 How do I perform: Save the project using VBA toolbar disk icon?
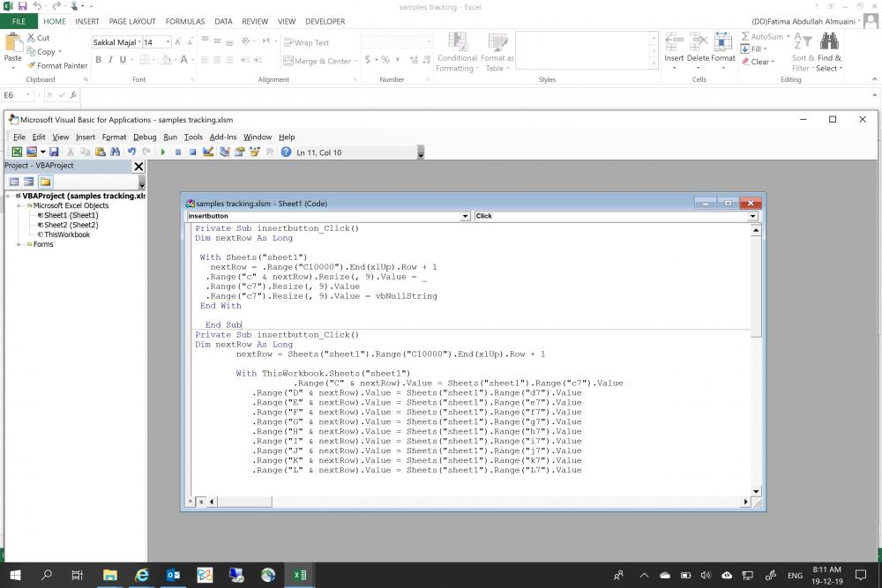pos(54,153)
